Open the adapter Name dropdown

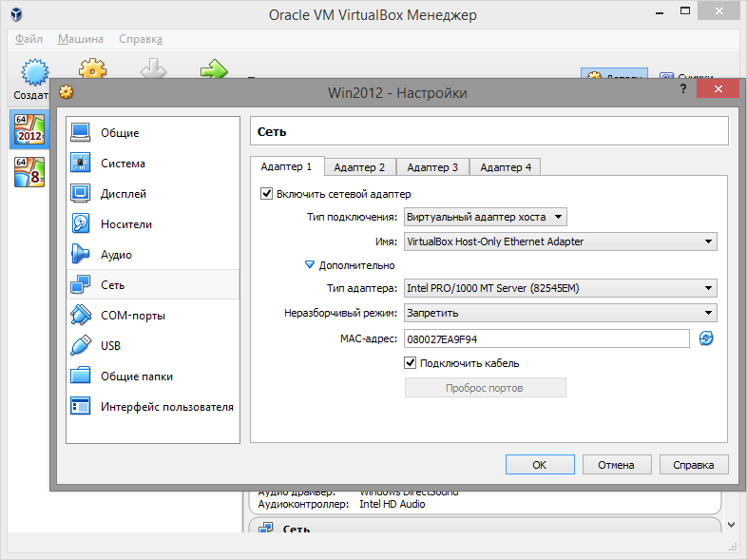(561, 241)
